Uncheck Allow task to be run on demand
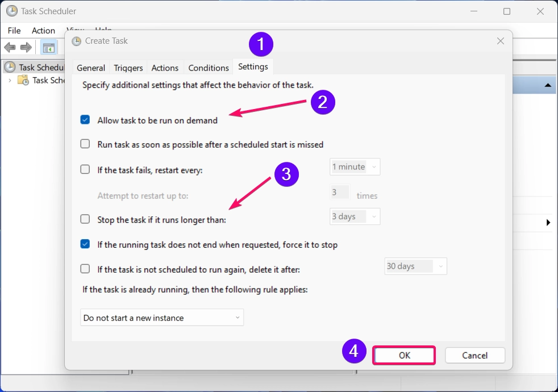Image resolution: width=558 pixels, height=392 pixels. point(85,119)
